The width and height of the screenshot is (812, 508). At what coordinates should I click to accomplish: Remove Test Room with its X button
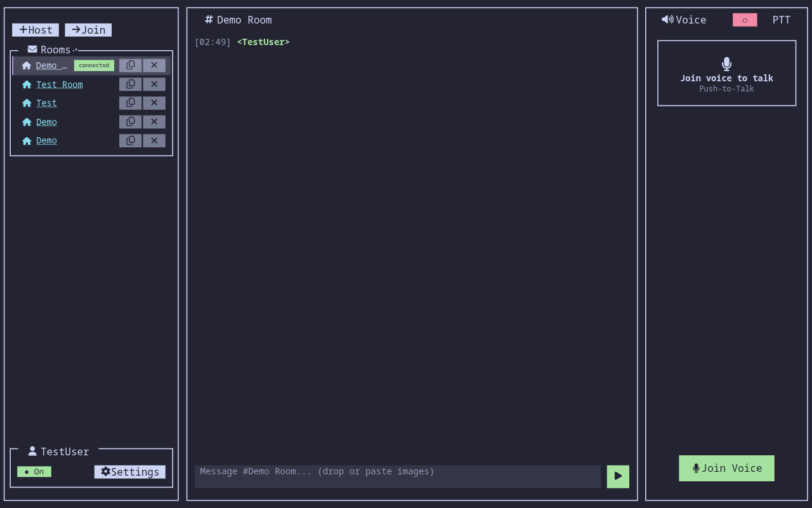(x=154, y=84)
